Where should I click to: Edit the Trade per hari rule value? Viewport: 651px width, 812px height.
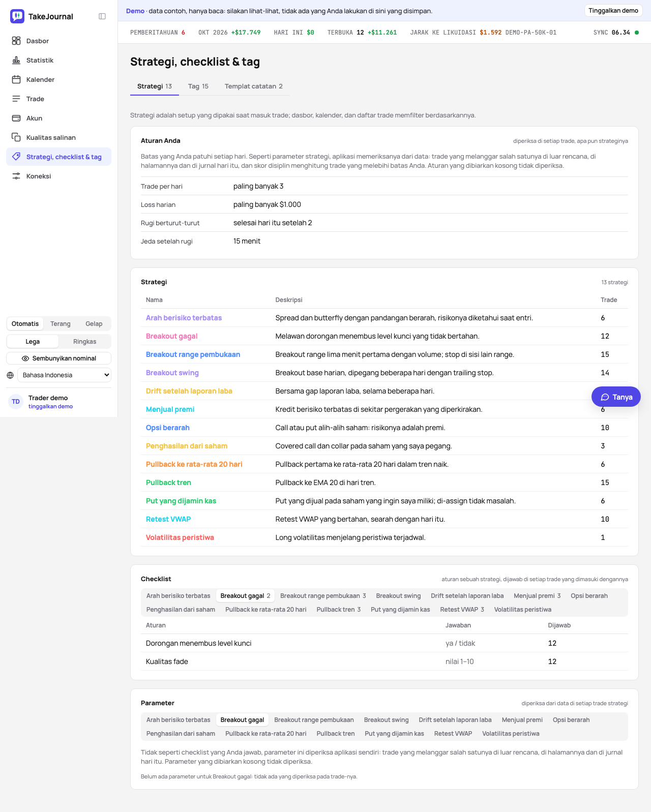tap(258, 186)
